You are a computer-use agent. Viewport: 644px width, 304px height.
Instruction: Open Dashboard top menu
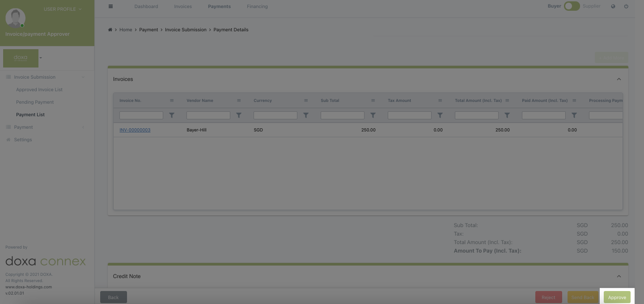tap(146, 6)
